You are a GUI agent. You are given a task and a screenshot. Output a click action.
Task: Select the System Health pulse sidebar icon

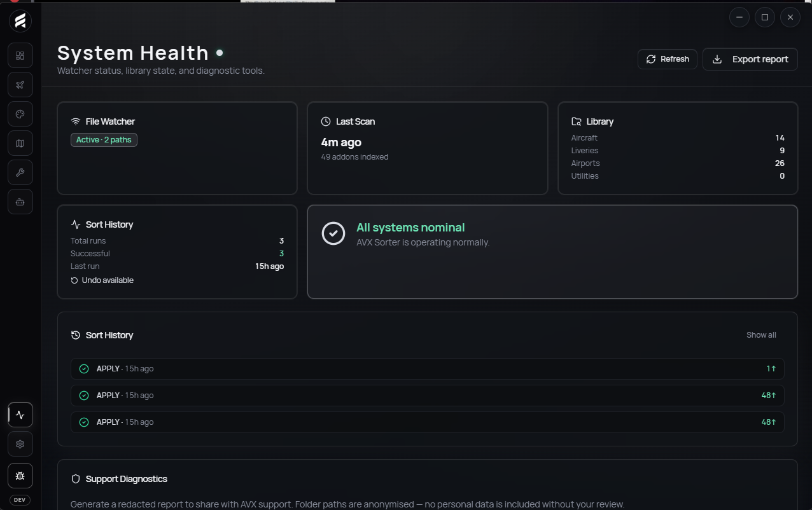(x=20, y=415)
